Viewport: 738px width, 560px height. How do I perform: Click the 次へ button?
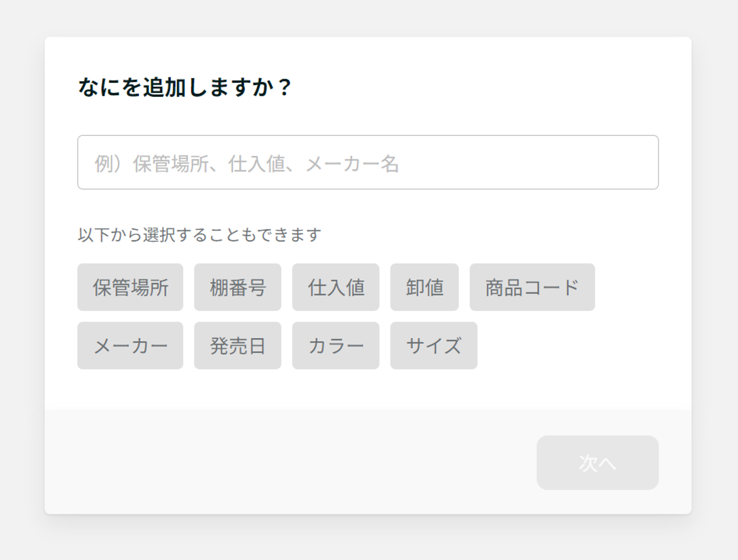pyautogui.click(x=598, y=463)
